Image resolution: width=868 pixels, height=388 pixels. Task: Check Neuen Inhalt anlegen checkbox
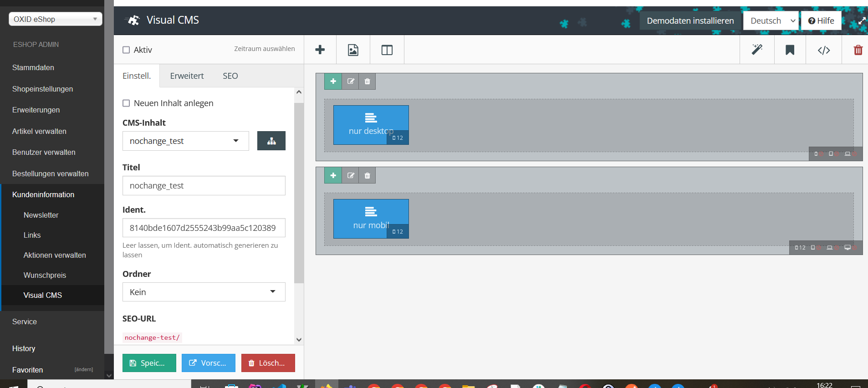click(127, 103)
